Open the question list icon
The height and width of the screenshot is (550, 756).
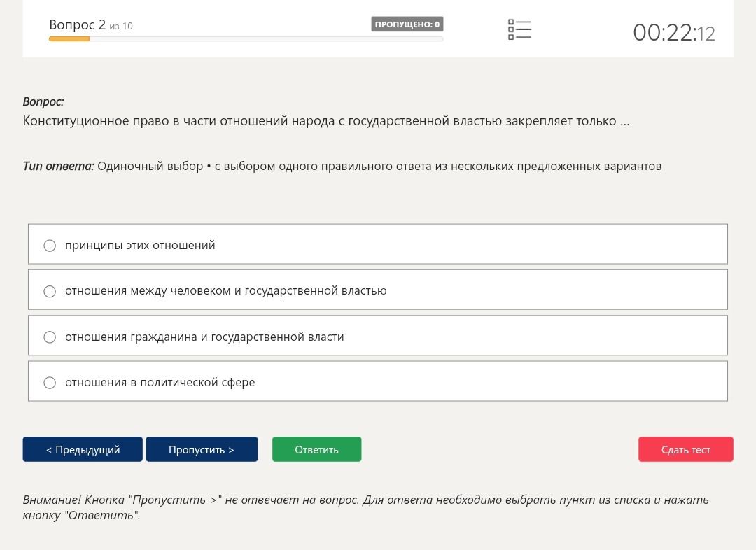519,29
